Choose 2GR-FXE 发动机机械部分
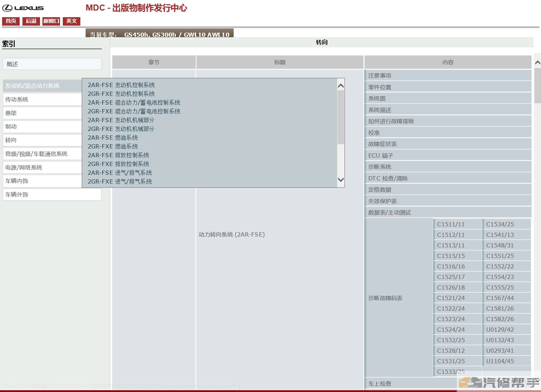The image size is (541, 392). [x=121, y=129]
